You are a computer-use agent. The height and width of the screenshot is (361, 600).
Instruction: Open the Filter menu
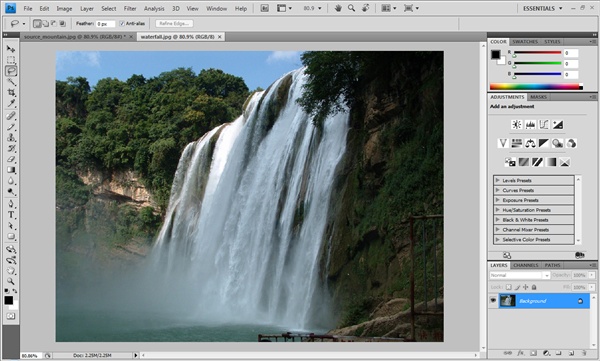pos(130,8)
